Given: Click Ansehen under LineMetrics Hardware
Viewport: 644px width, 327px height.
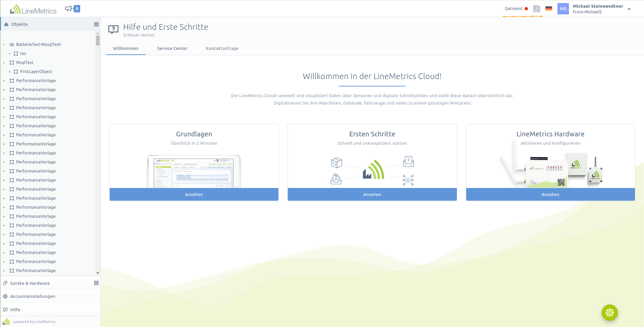Looking at the screenshot, I should [x=550, y=194].
